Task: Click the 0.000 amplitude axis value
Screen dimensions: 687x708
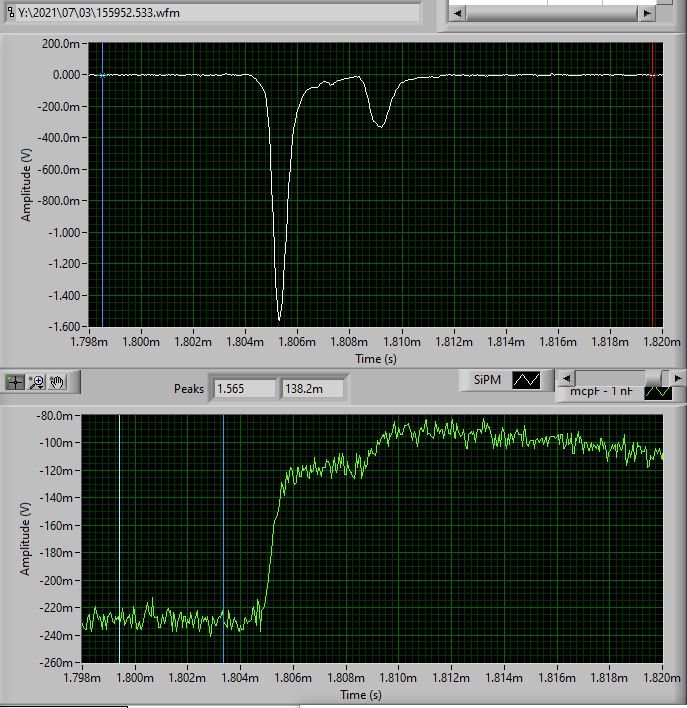Action: 66,75
